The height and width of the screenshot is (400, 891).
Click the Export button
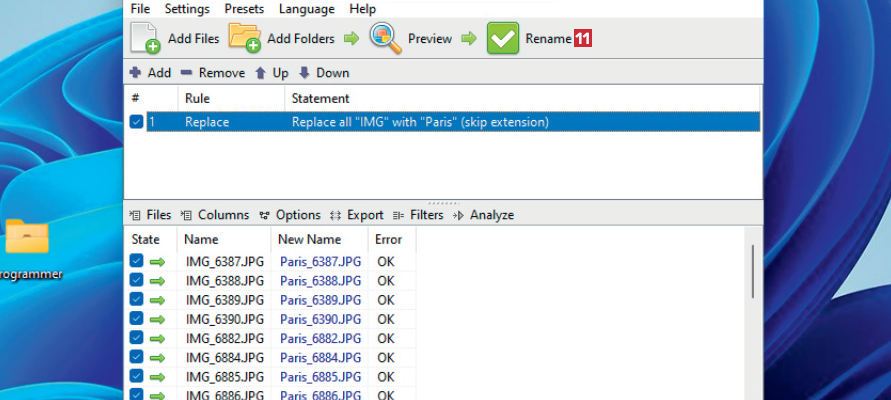tap(357, 215)
